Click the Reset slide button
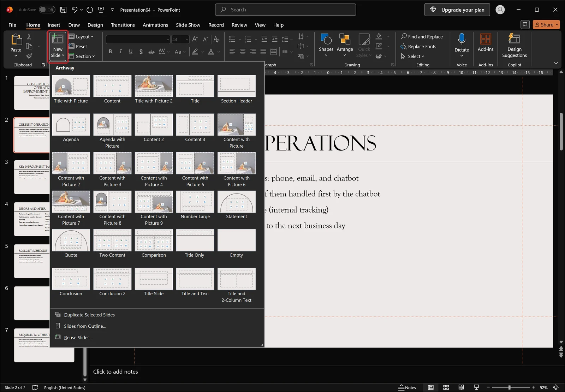This screenshot has width=565, height=392. [x=78, y=47]
